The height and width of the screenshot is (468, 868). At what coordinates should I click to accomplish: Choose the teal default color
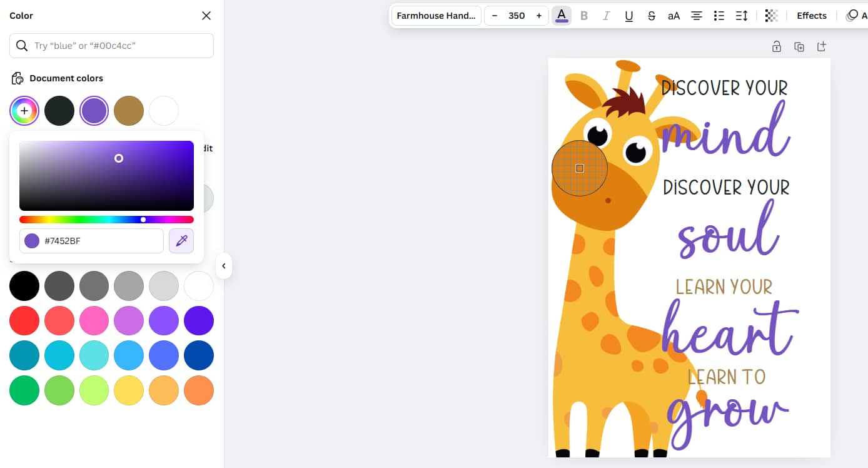24,356
